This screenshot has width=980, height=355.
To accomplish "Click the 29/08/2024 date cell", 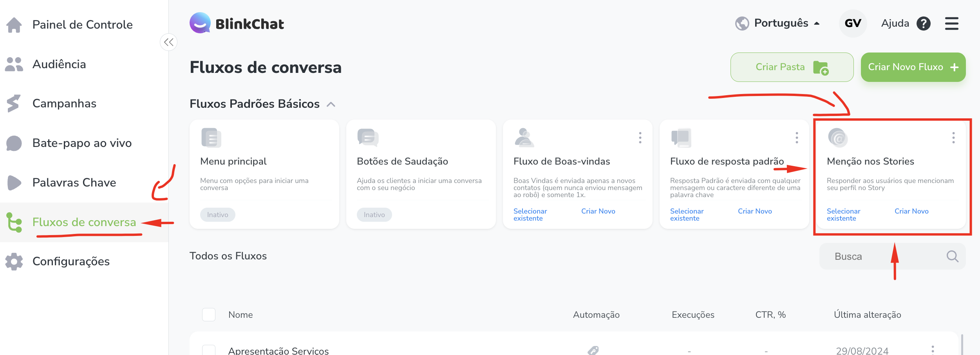I will pos(862,351).
